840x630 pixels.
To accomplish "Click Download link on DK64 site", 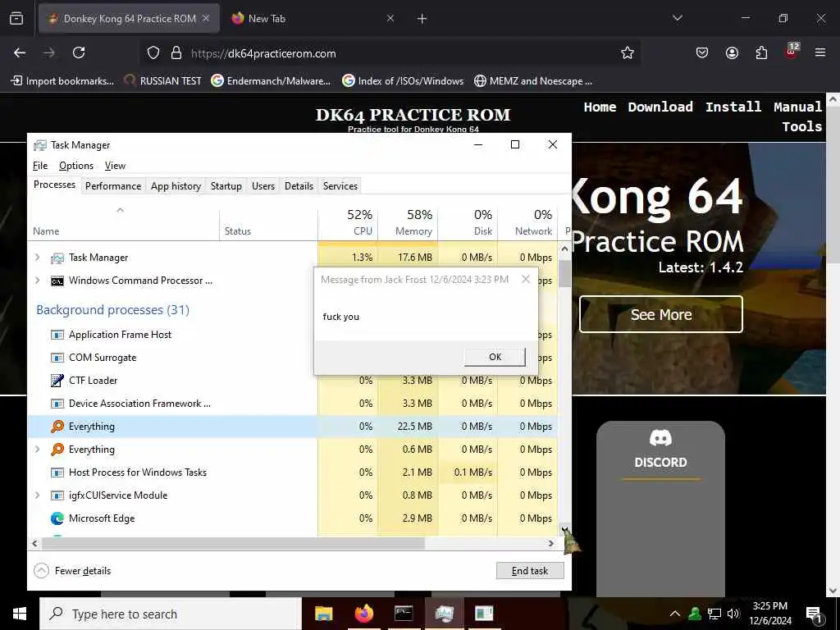I will pyautogui.click(x=660, y=107).
